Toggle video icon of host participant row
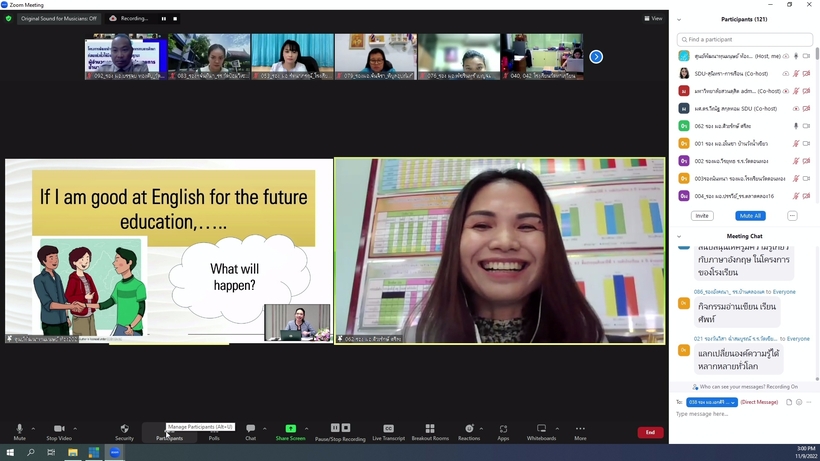The width and height of the screenshot is (820, 461). coord(806,56)
